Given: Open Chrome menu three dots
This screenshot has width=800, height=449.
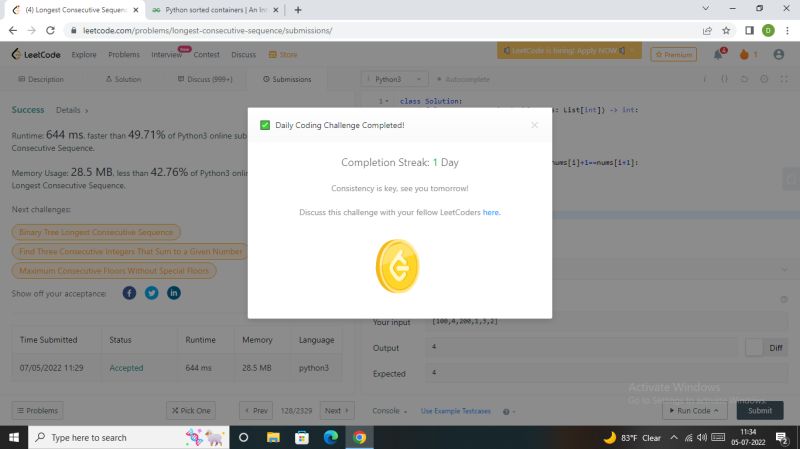Looking at the screenshot, I should click(787, 31).
